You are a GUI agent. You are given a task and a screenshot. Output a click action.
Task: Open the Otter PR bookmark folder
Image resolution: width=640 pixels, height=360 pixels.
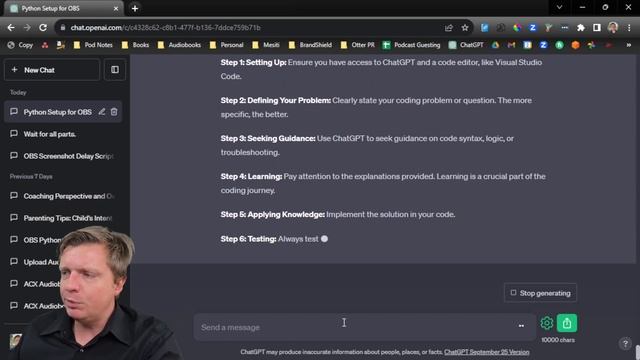358,45
